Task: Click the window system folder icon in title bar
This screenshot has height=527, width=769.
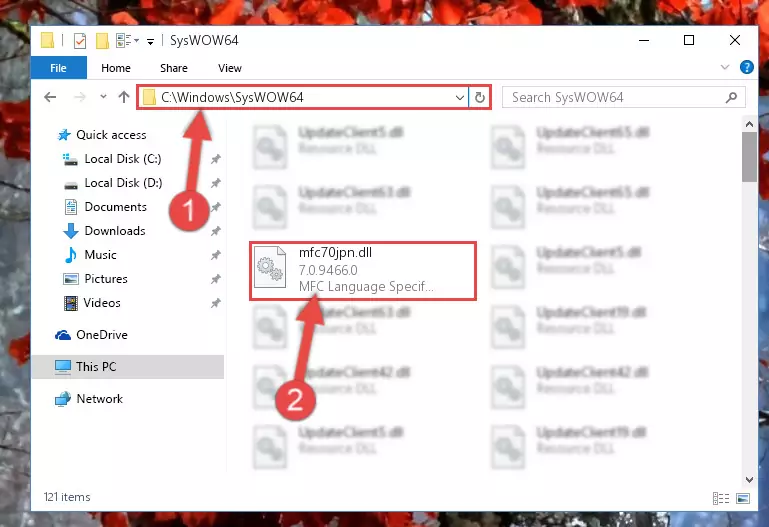Action: [47, 40]
